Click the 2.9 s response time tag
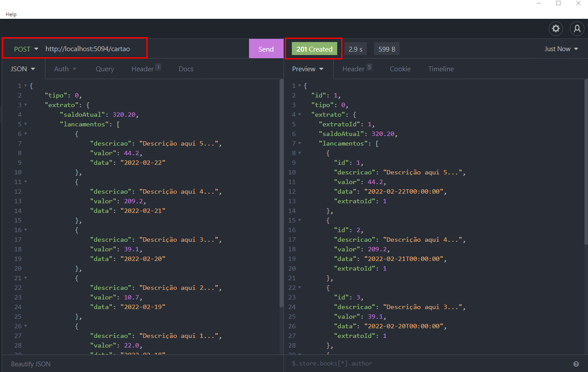This screenshot has height=372, width=588. (355, 49)
